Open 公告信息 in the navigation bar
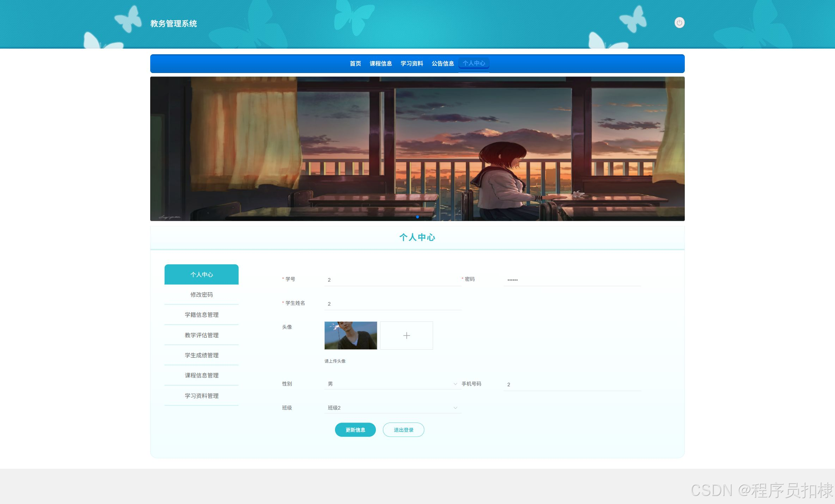This screenshot has width=835, height=504. tap(443, 63)
